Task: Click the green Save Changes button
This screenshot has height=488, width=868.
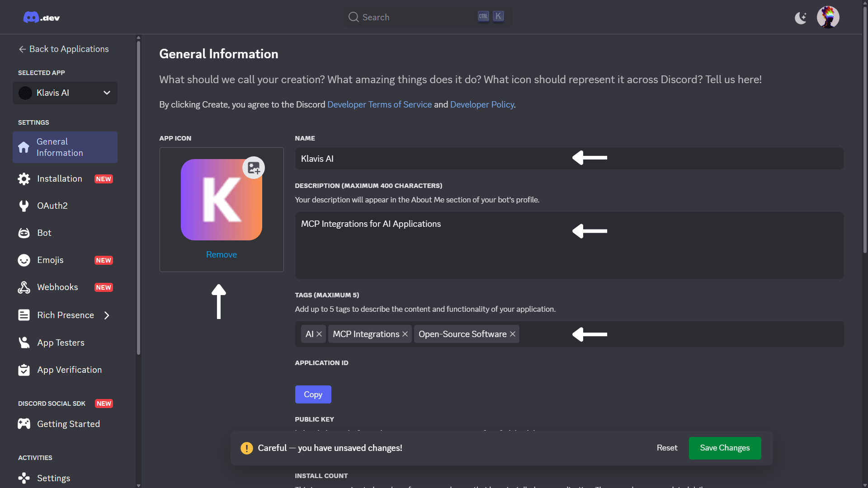Action: click(x=725, y=448)
